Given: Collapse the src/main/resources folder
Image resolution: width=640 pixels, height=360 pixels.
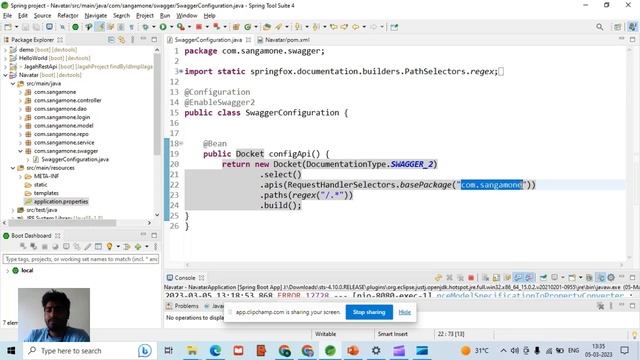Looking at the screenshot, I should [13, 168].
